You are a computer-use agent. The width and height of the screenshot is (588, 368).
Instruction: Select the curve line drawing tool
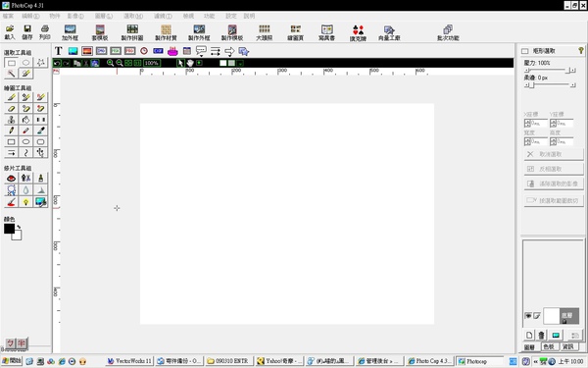coord(25,152)
